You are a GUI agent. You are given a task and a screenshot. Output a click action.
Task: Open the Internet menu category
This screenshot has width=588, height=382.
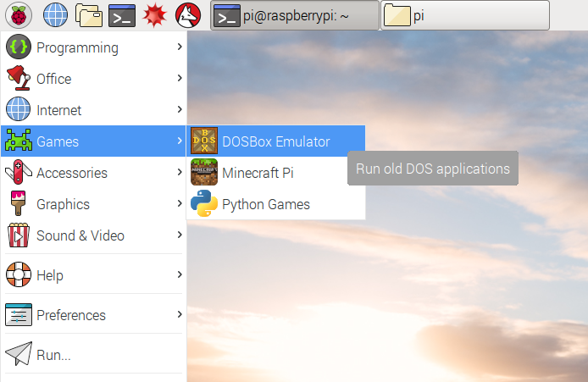[x=93, y=109]
